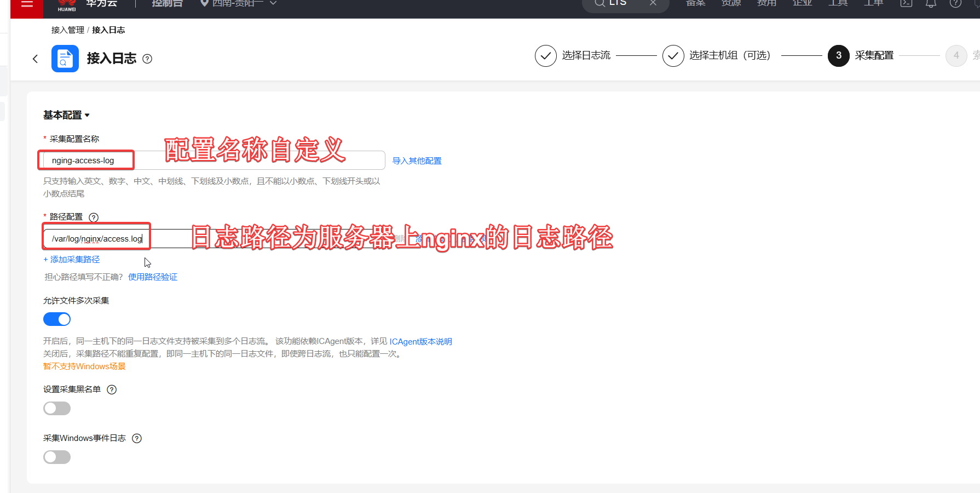This screenshot has width=980, height=493.
Task: Enable the 设置采集黑名单 switch
Action: coord(57,409)
